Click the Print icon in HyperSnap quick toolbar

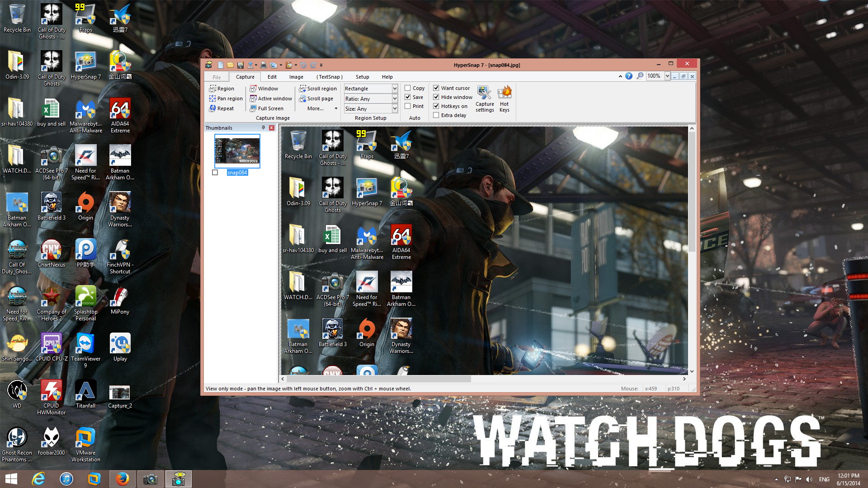tap(264, 65)
